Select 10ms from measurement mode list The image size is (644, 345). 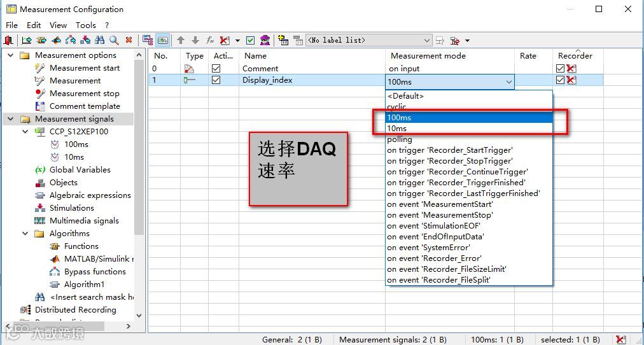point(469,129)
